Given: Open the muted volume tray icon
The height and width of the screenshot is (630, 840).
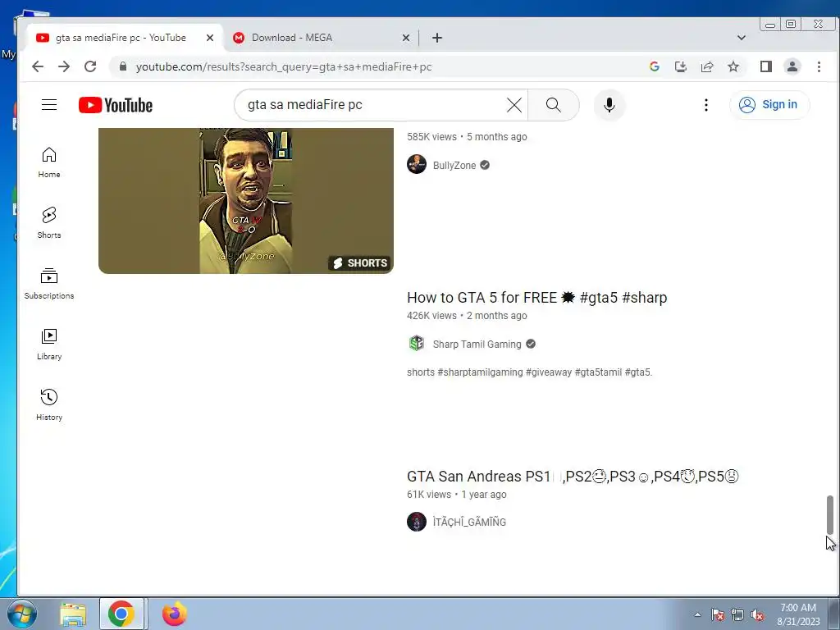Looking at the screenshot, I should tap(757, 615).
